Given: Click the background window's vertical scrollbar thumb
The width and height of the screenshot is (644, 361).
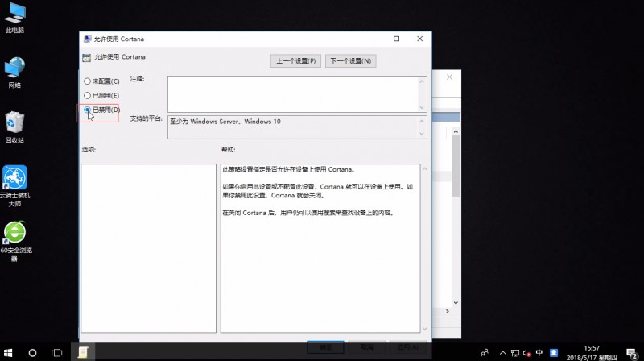Looking at the screenshot, I should coord(456,166).
